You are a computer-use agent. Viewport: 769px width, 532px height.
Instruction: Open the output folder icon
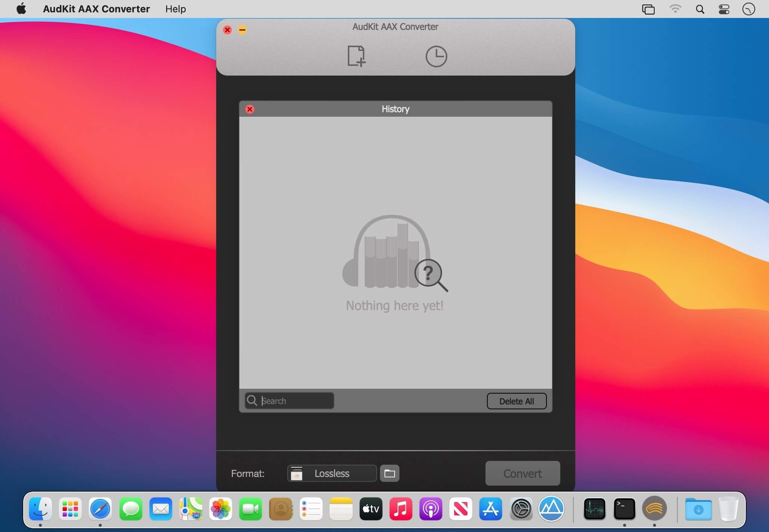click(x=390, y=473)
